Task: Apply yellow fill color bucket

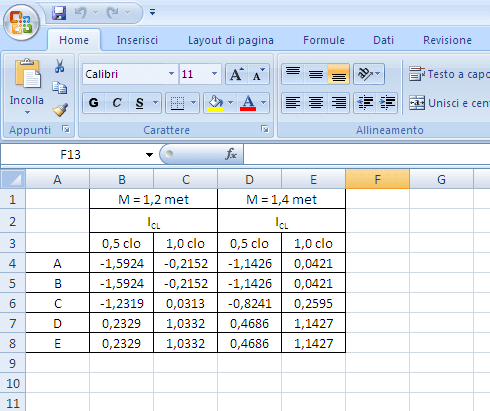Action: coord(215,103)
